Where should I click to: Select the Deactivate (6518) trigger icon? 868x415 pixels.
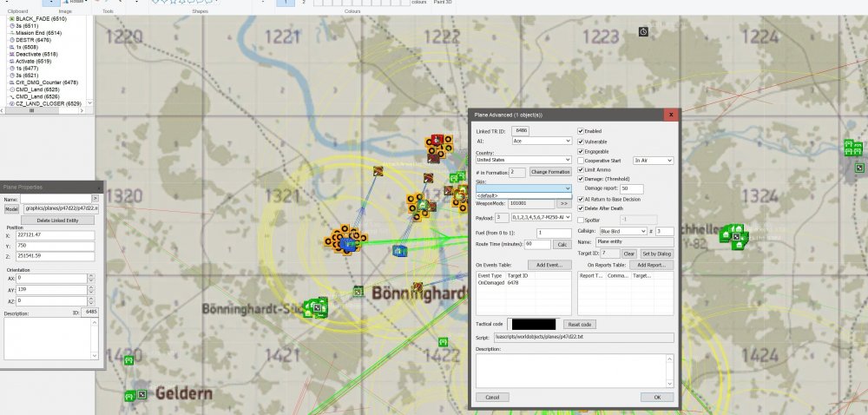pos(11,54)
